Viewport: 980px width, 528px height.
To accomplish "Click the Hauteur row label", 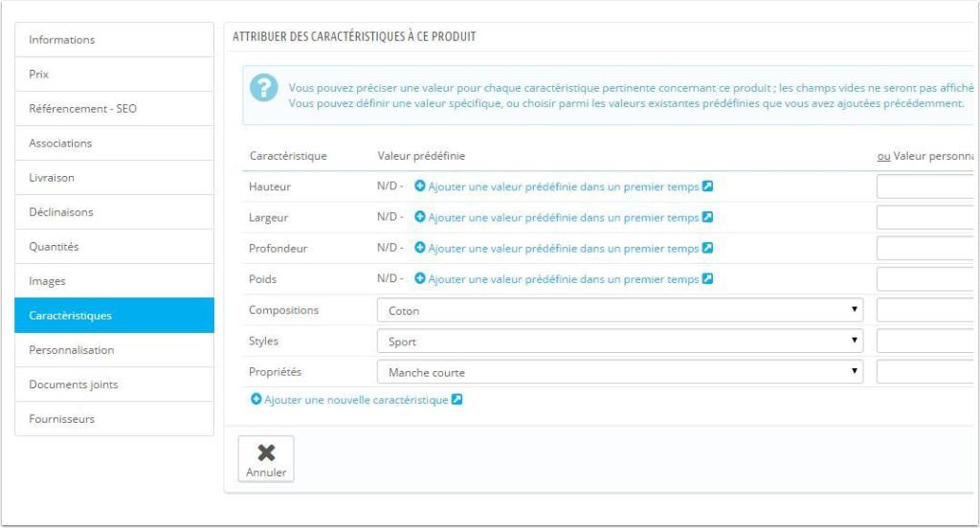I will [269, 187].
